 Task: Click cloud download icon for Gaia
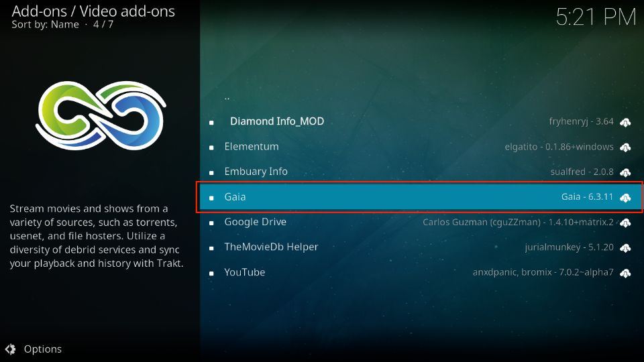[625, 198]
